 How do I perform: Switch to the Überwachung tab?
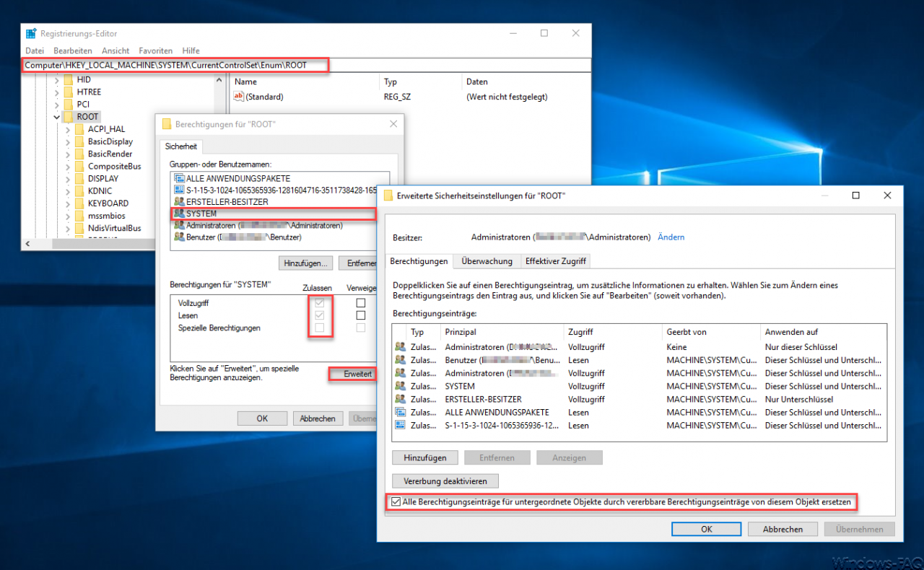coord(487,261)
